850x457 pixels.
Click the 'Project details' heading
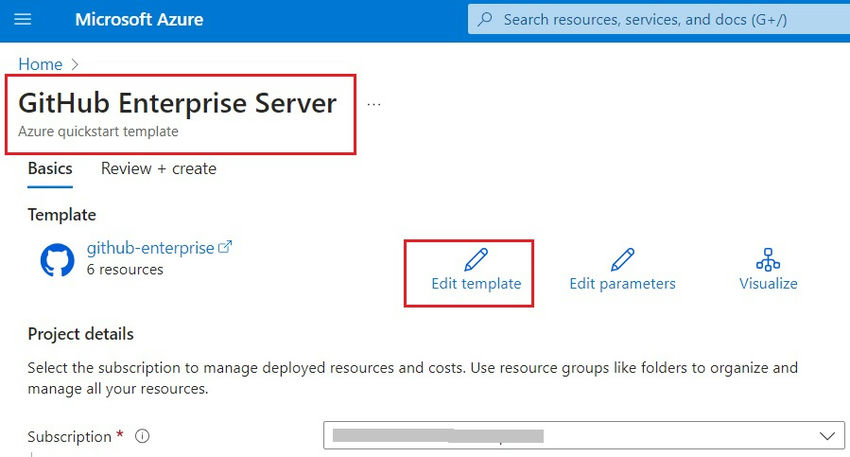coord(81,334)
